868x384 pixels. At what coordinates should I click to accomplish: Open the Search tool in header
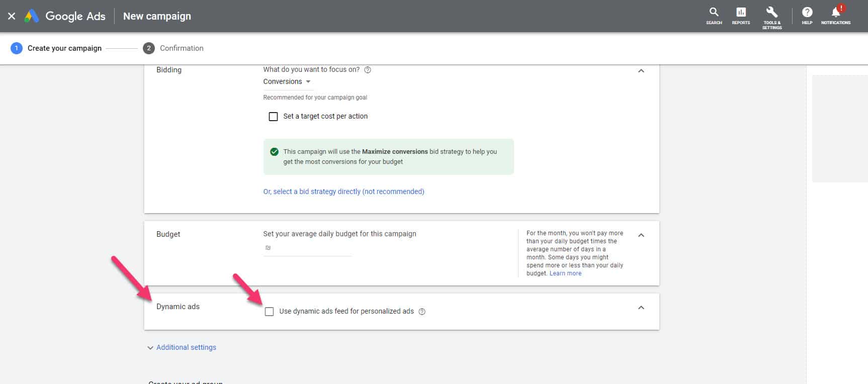click(x=714, y=16)
